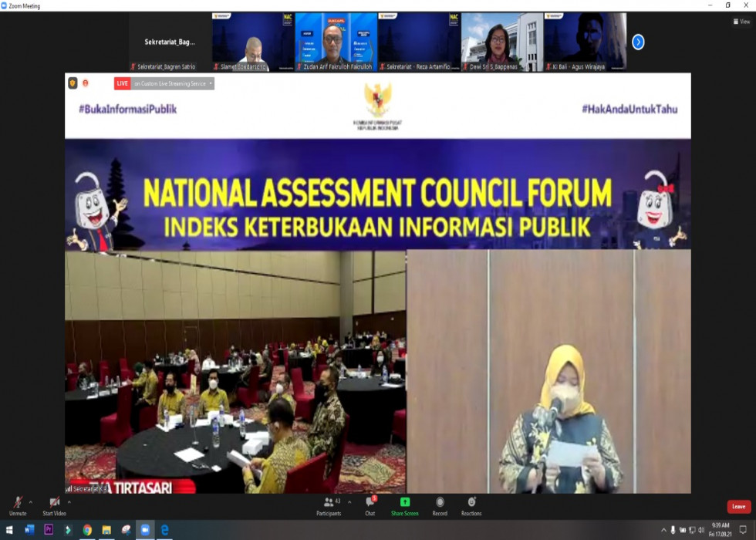
Task: Unmute the microphone in Zoom toolbar
Action: (x=17, y=502)
